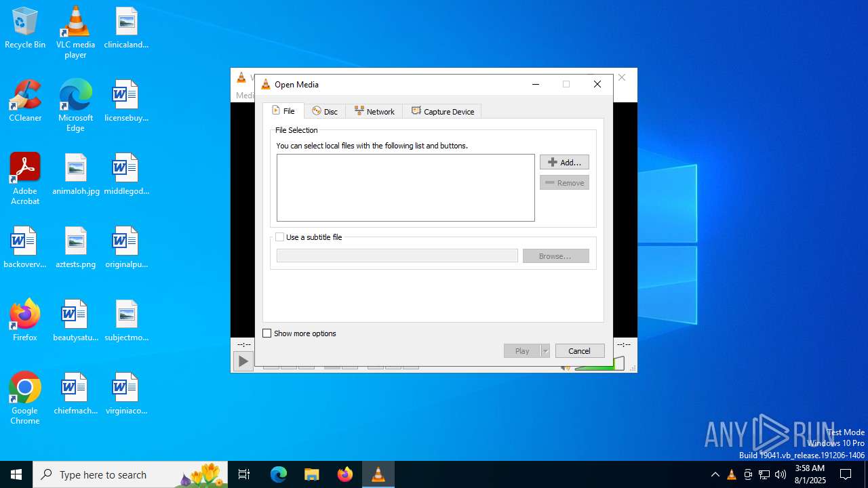Viewport: 868px width, 488px height.
Task: Open File Explorer from taskbar
Action: (x=312, y=474)
